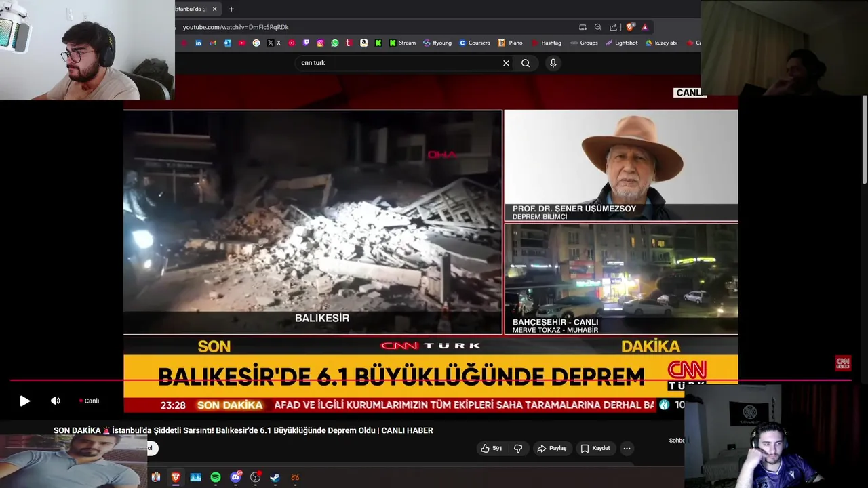Click the SON DAKİKA video title

(243, 430)
